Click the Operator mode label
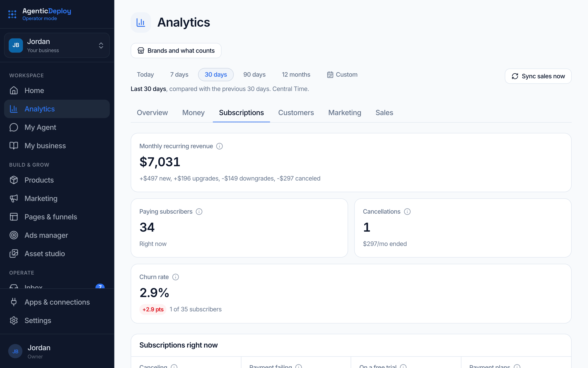 (40, 18)
